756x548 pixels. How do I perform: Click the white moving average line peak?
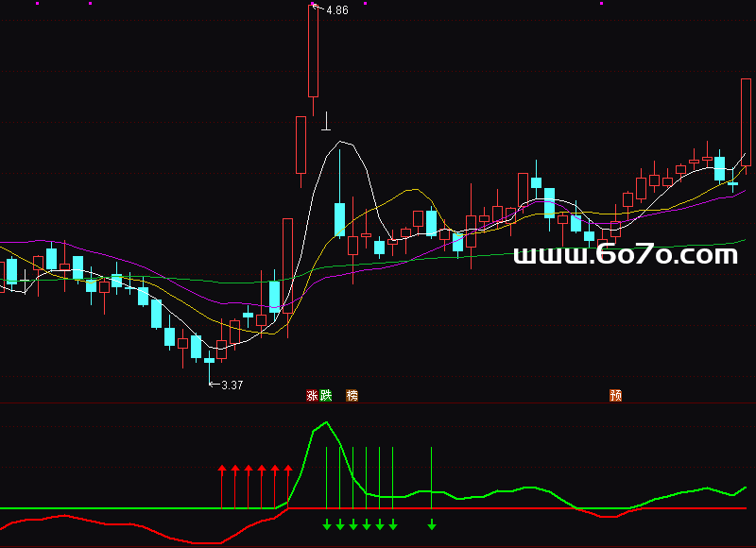(344, 143)
